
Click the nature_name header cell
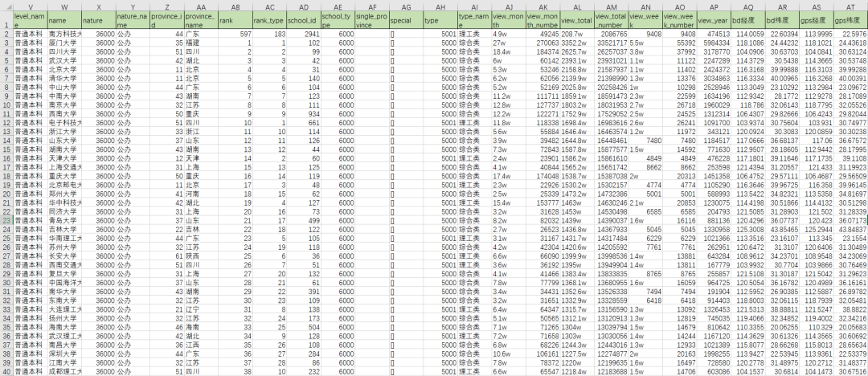point(133,20)
